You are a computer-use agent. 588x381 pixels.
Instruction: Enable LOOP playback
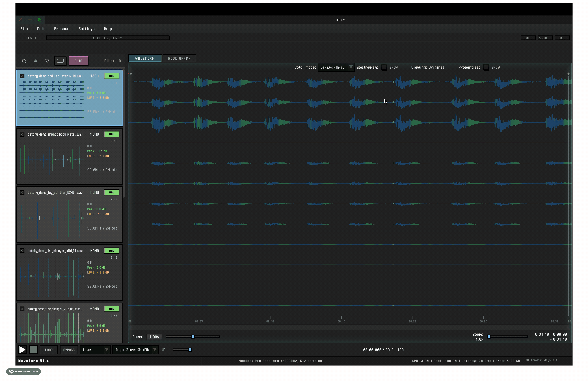click(49, 350)
